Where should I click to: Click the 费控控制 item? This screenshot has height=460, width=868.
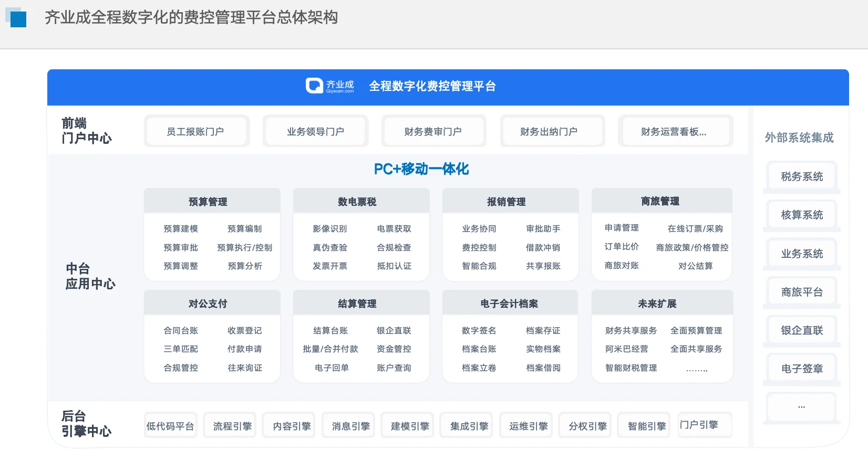(479, 247)
